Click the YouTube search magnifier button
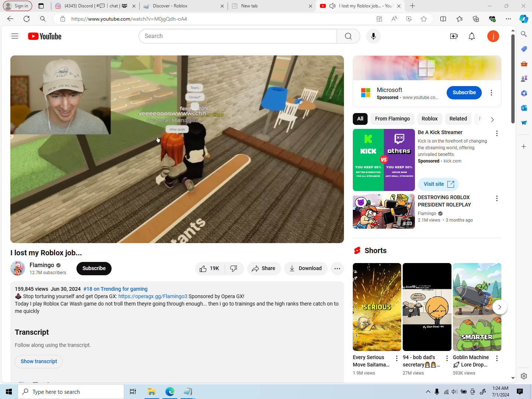 pyautogui.click(x=348, y=36)
